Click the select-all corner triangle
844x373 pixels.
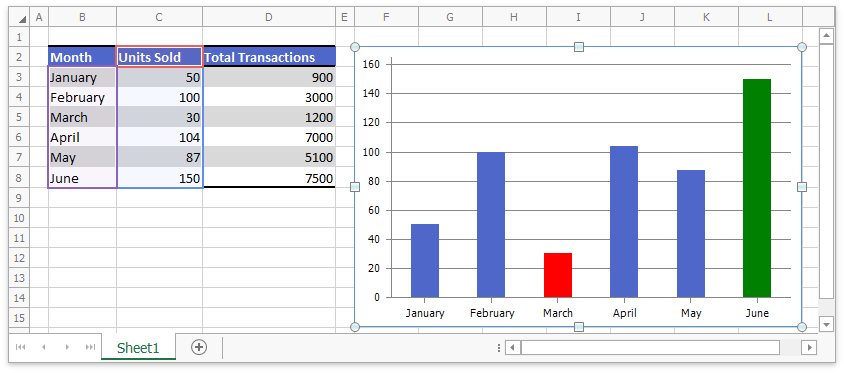click(x=22, y=18)
